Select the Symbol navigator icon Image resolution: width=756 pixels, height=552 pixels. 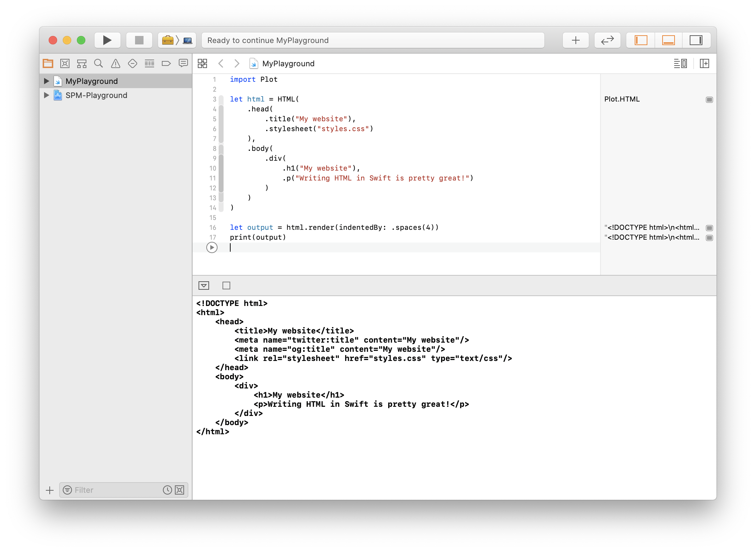pyautogui.click(x=82, y=63)
